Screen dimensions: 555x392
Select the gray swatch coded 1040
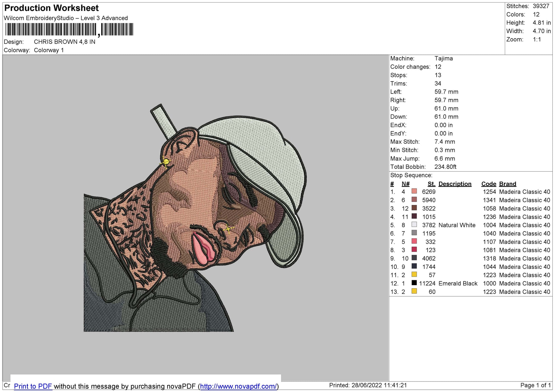click(414, 233)
